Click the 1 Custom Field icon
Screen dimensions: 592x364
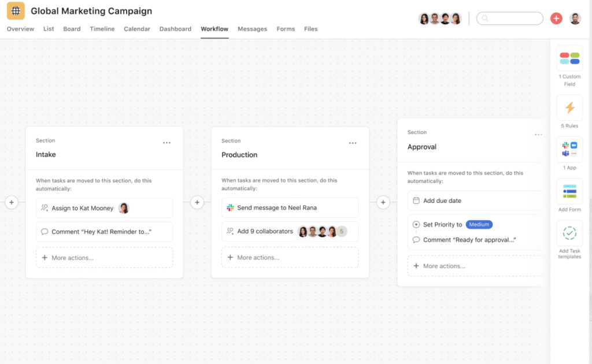[569, 58]
